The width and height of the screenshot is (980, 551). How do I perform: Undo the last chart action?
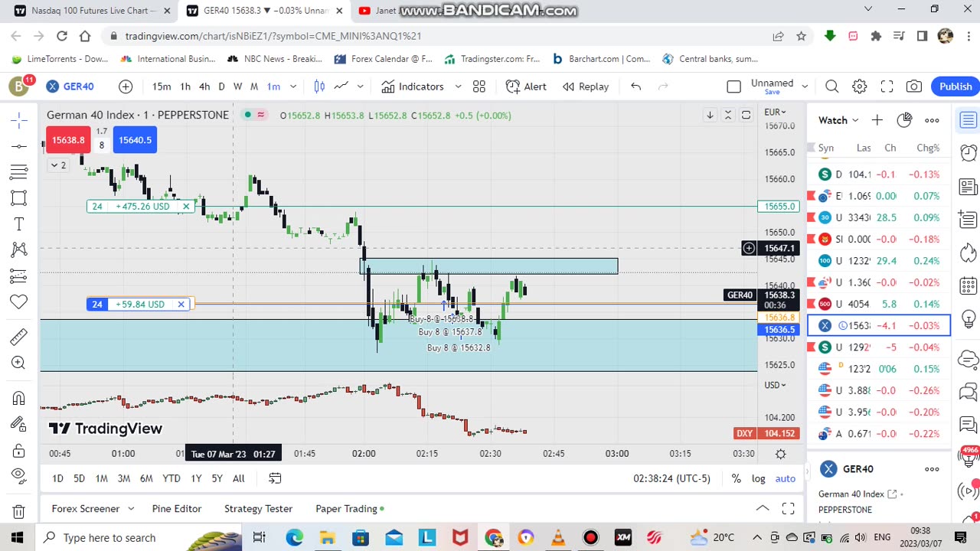(x=635, y=86)
